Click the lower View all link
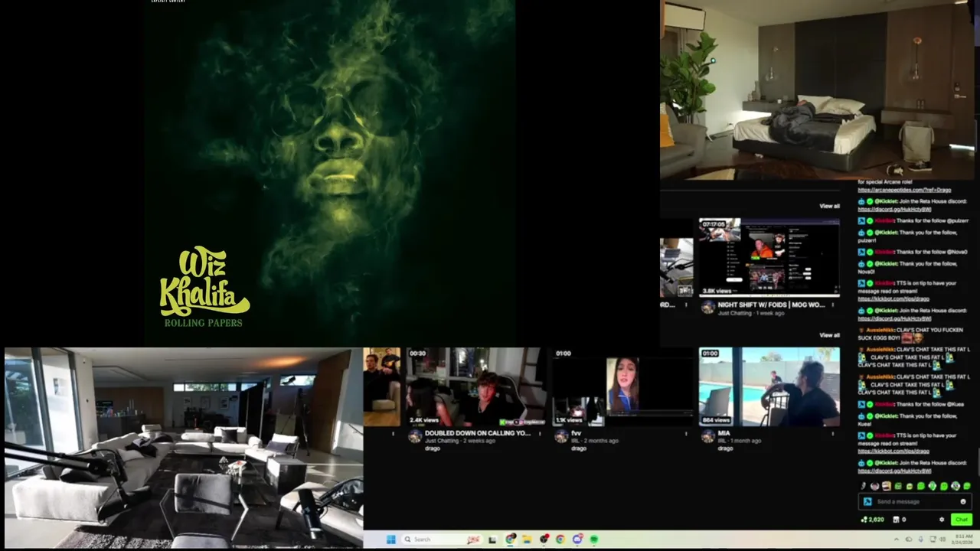 [829, 335]
